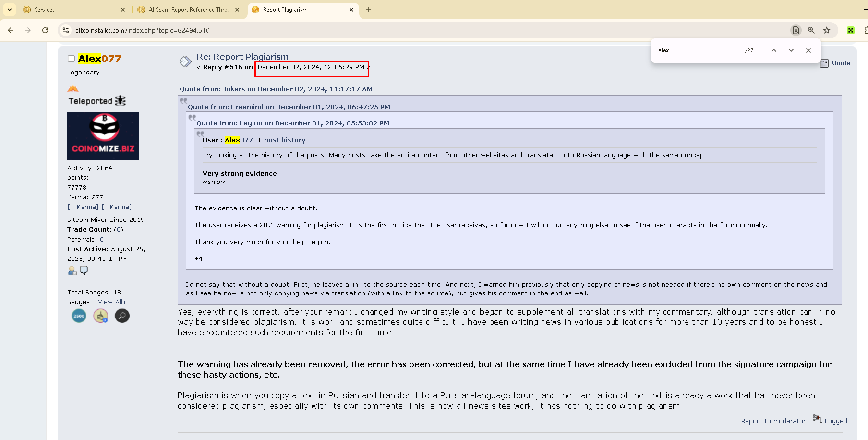
Task: Open Alex077 profile name link
Action: point(99,59)
